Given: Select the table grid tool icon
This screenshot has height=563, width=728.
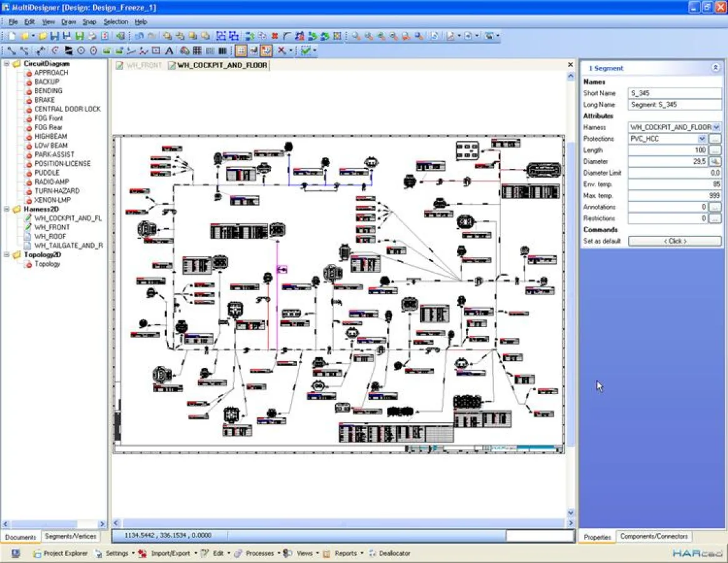Looking at the screenshot, I should tap(197, 51).
